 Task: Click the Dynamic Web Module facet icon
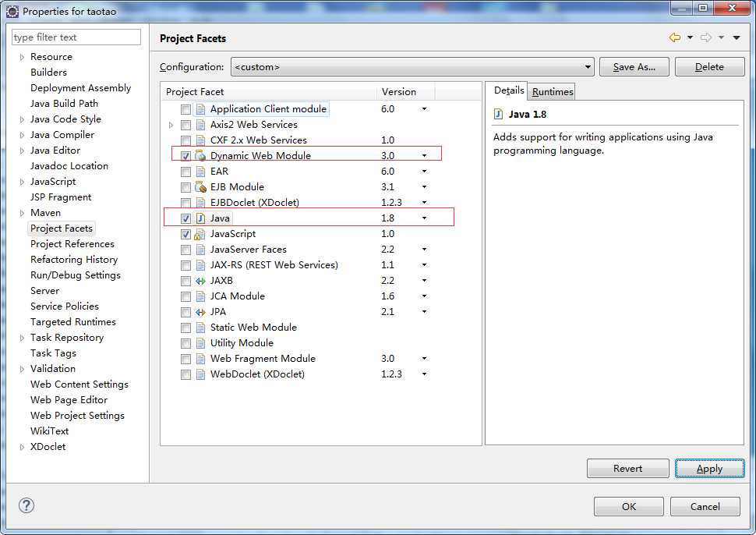[x=200, y=156]
